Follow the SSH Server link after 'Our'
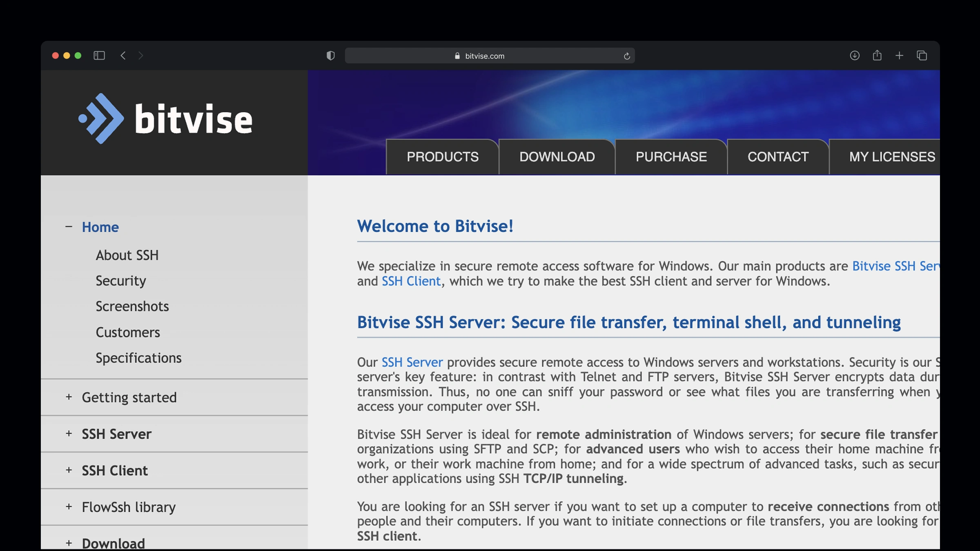The width and height of the screenshot is (980, 551). tap(412, 362)
